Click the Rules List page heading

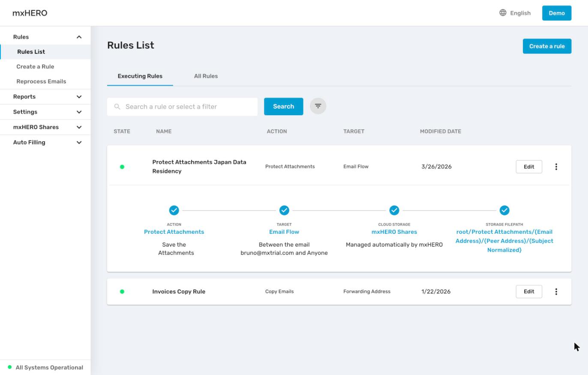pyautogui.click(x=131, y=45)
